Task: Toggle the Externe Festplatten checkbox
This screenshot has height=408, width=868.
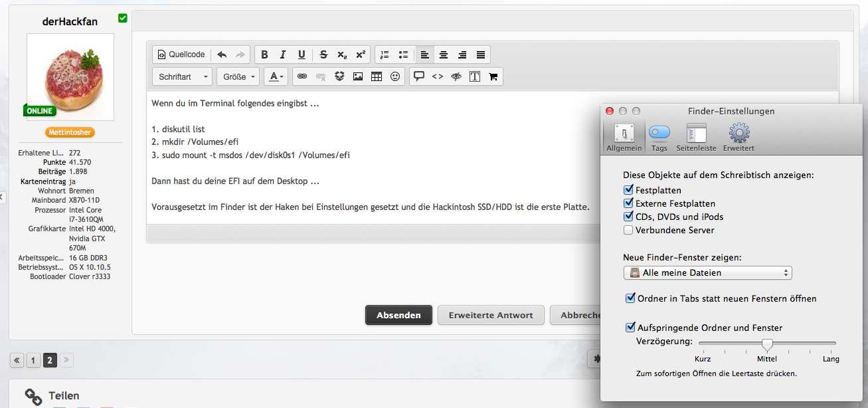Action: click(x=628, y=203)
